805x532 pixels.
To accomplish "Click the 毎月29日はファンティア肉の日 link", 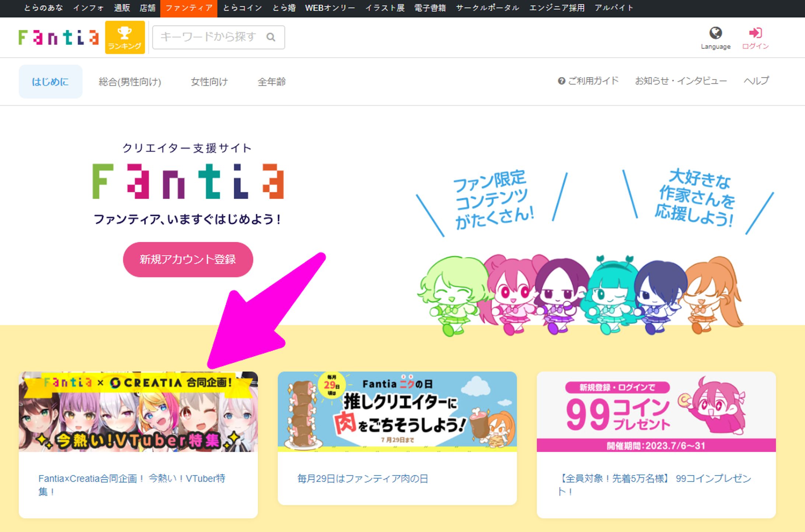I will point(363,479).
